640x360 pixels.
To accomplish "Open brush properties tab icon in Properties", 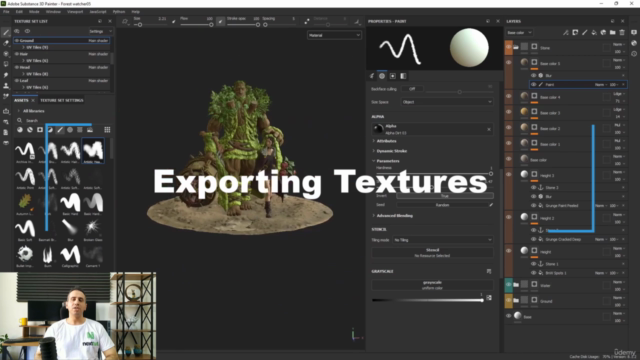I will click(x=372, y=76).
